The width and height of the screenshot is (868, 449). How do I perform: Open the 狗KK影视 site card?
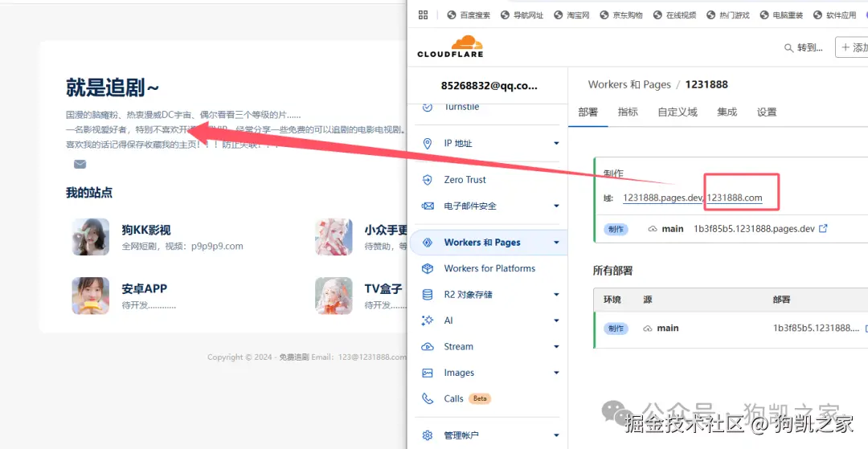(x=158, y=237)
